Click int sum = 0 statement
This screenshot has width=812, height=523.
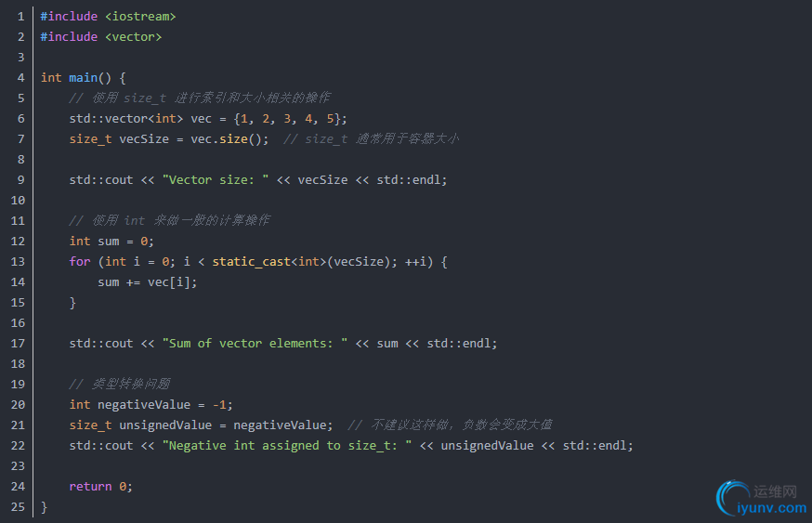111,242
